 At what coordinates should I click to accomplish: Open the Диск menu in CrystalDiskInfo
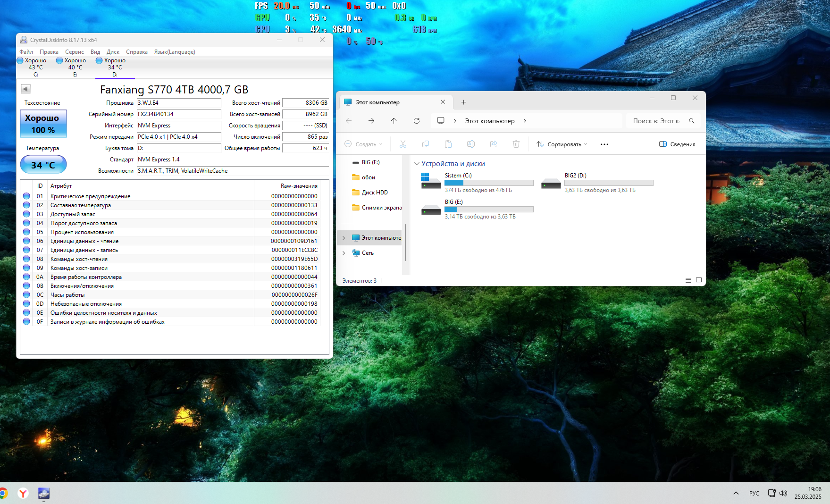click(x=113, y=52)
